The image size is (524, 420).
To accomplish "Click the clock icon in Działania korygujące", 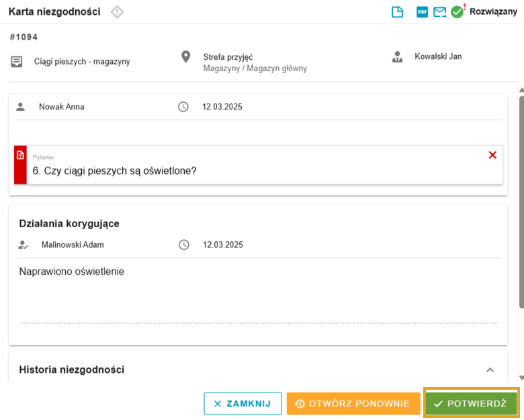I will [184, 245].
